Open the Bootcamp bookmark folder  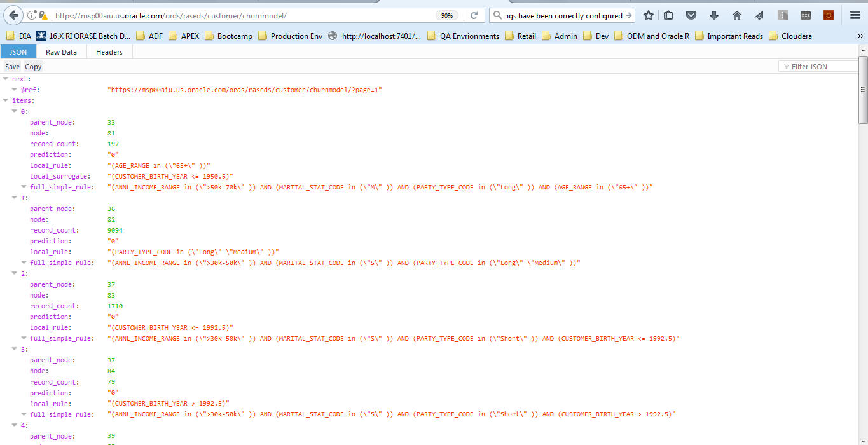pyautogui.click(x=228, y=36)
